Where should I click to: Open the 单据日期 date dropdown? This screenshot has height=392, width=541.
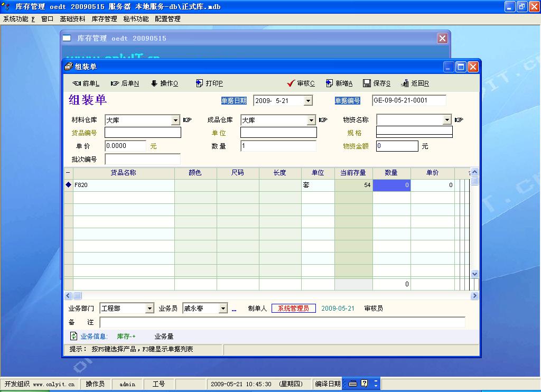[x=308, y=101]
